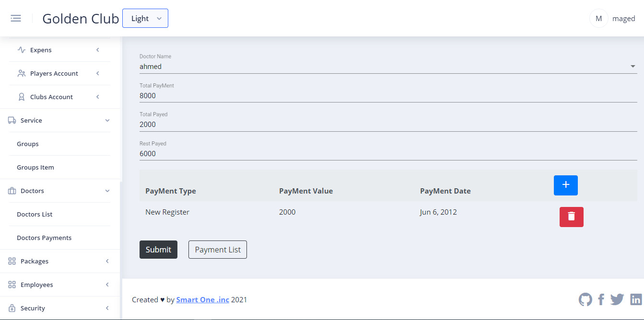The height and width of the screenshot is (320, 644).
Task: Open the Twitter footer icon
Action: tap(617, 299)
